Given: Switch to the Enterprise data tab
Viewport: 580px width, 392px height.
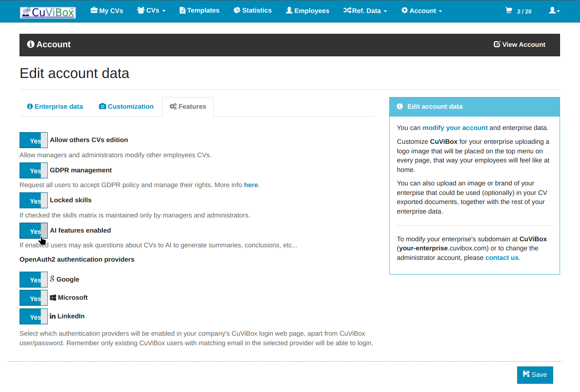Looking at the screenshot, I should [x=55, y=107].
